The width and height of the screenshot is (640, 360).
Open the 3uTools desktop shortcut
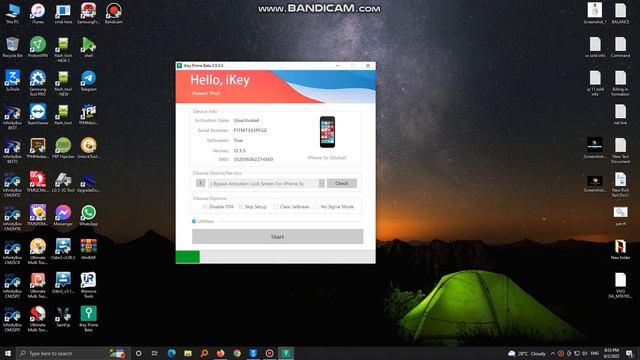[12, 80]
